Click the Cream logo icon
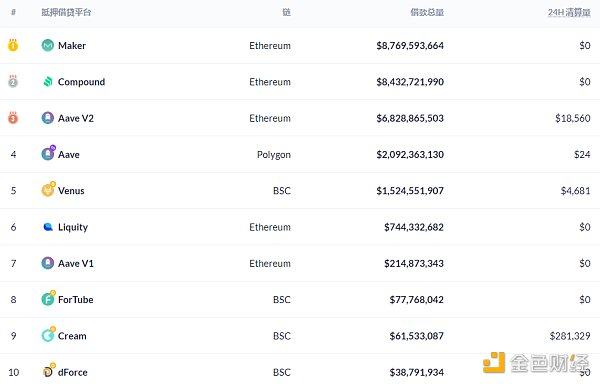The image size is (600, 384). (x=48, y=335)
